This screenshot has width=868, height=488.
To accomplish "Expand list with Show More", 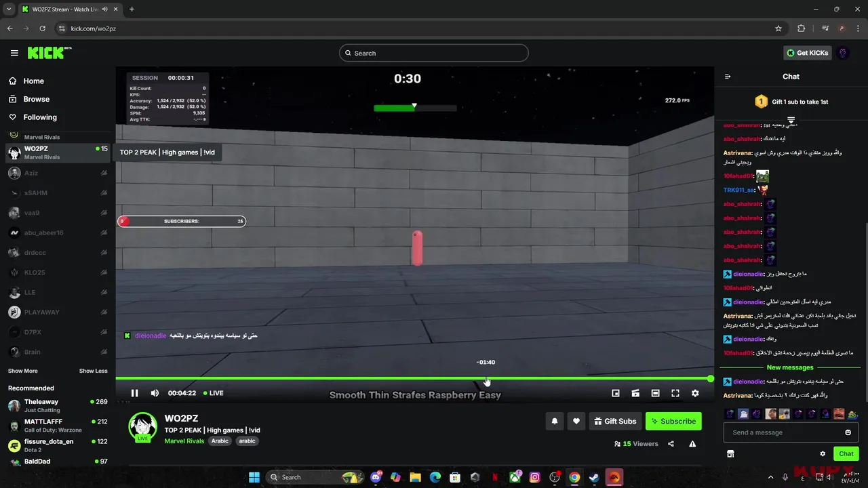I will 23,371.
